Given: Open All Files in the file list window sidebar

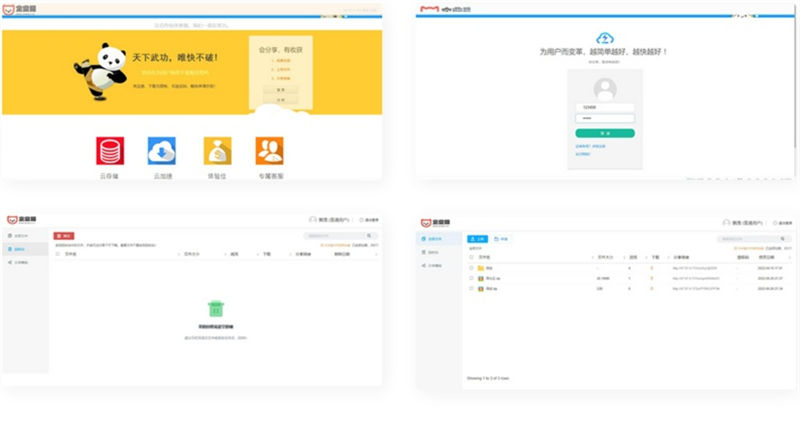Looking at the screenshot, I should pos(439,239).
